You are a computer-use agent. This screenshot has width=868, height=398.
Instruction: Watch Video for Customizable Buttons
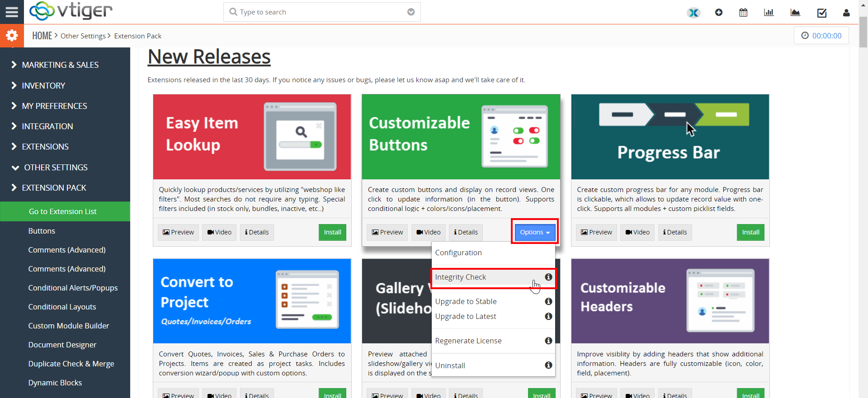pyautogui.click(x=429, y=232)
